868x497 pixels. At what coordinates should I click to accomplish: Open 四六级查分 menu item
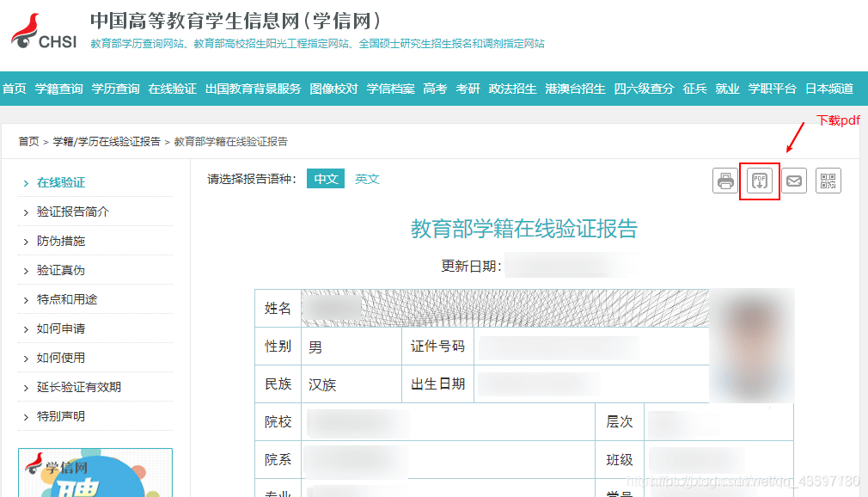pyautogui.click(x=644, y=89)
